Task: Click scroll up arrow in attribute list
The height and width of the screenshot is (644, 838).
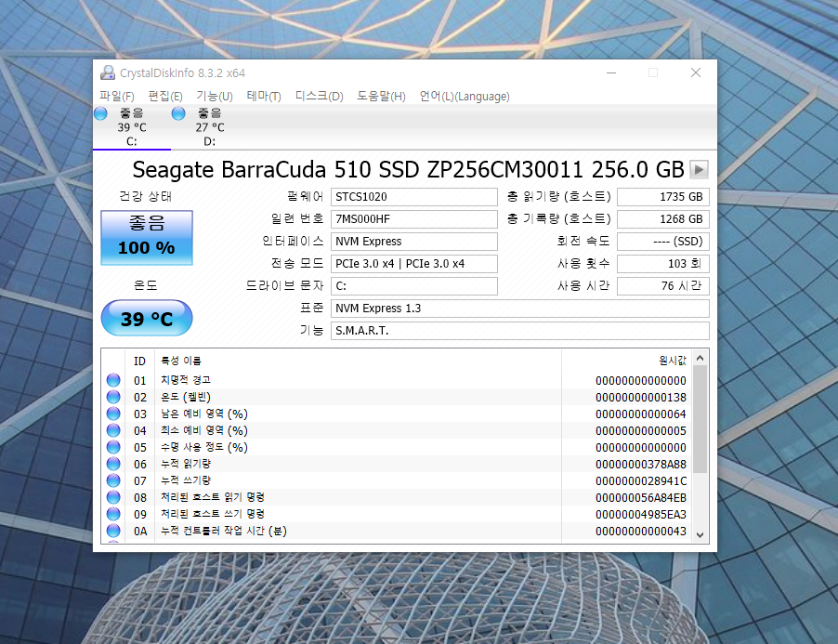Action: click(x=701, y=358)
